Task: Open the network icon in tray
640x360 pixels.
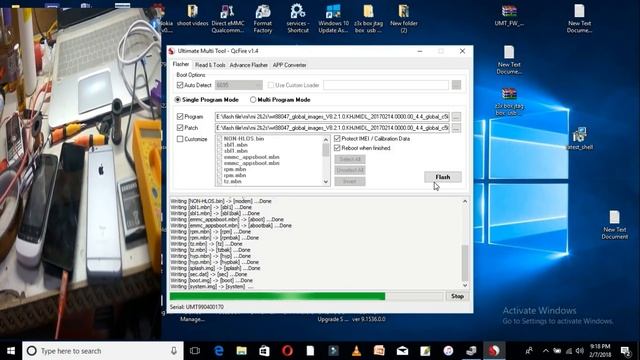Action: coord(569,351)
